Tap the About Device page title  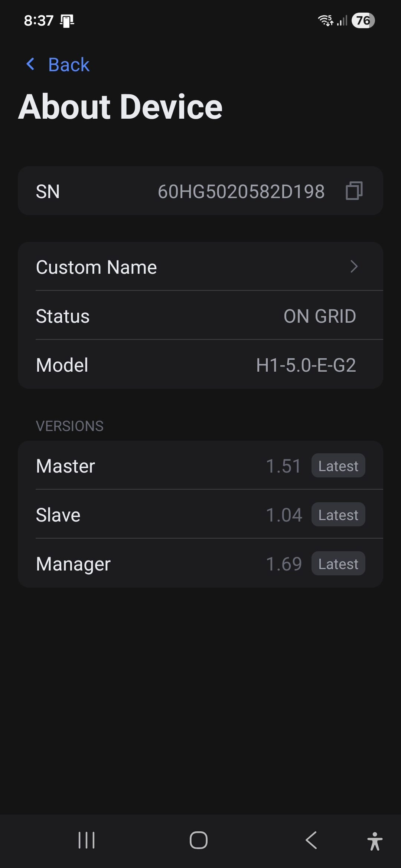coord(120,107)
